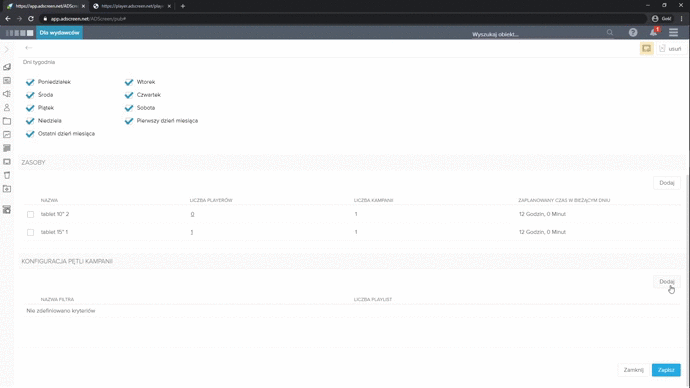Click the Dla wydawców tab

59,33
